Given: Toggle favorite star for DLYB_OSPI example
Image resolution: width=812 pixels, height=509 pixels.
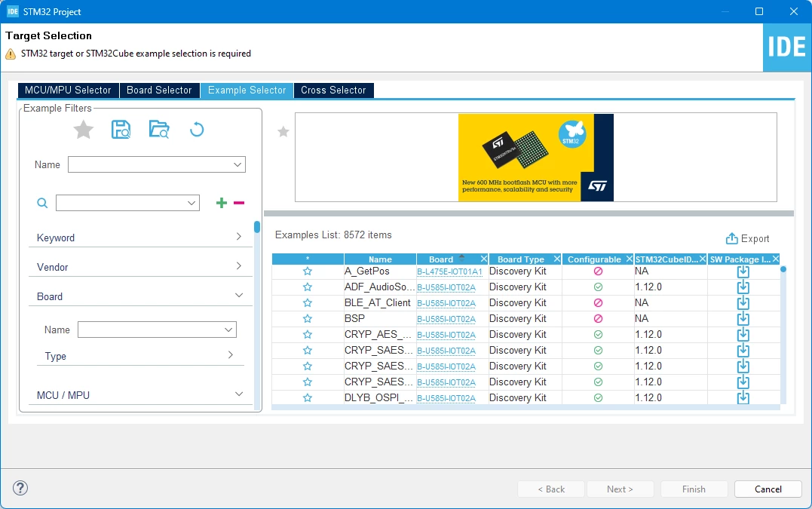Looking at the screenshot, I should tap(308, 397).
